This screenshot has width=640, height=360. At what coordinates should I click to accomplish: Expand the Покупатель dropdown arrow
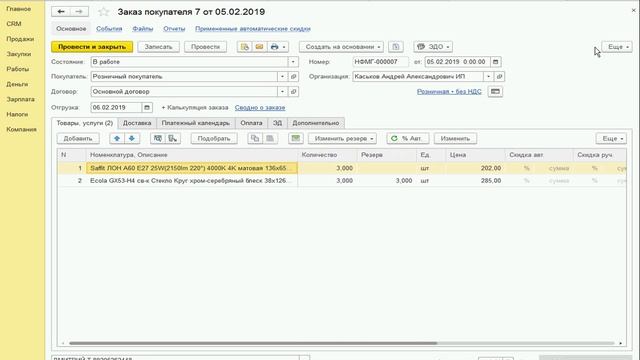pyautogui.click(x=282, y=76)
